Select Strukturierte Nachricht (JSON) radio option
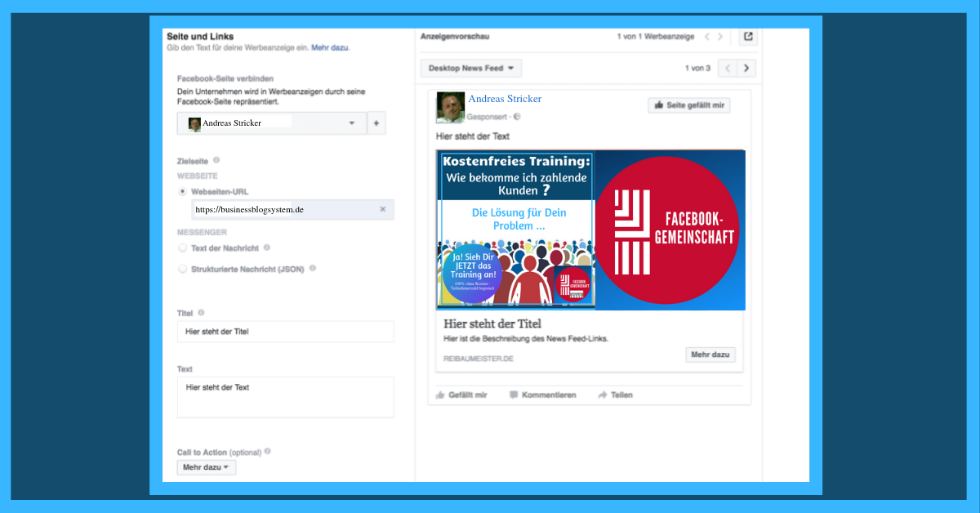Viewport: 980px width, 513px height. coord(182,268)
